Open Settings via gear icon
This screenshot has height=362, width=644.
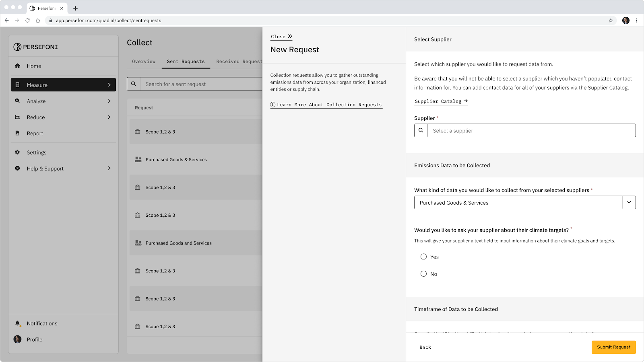[x=17, y=152]
